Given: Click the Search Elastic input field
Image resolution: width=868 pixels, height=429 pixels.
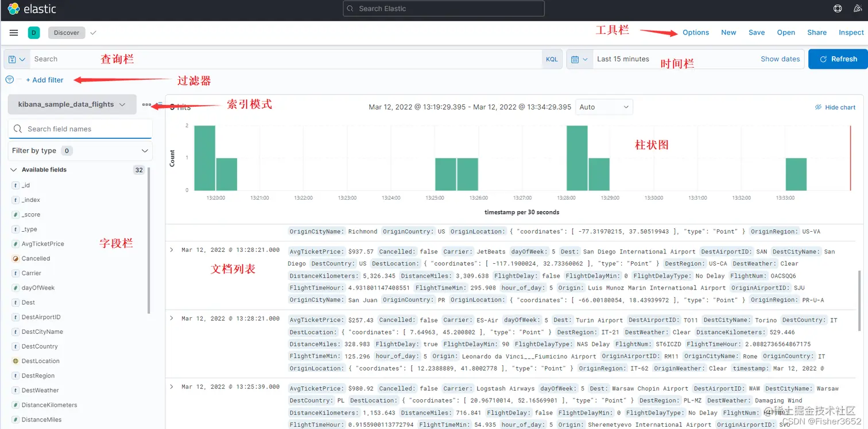Looking at the screenshot, I should [444, 9].
